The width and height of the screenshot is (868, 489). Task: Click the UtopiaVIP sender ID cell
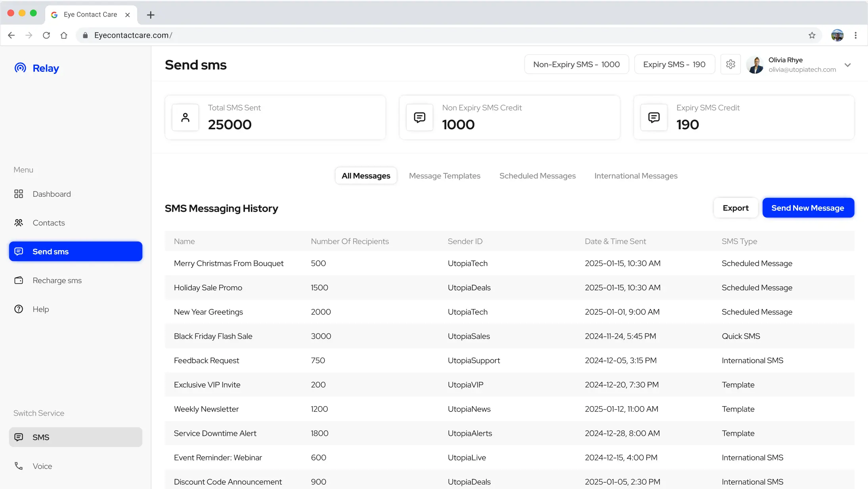point(465,385)
